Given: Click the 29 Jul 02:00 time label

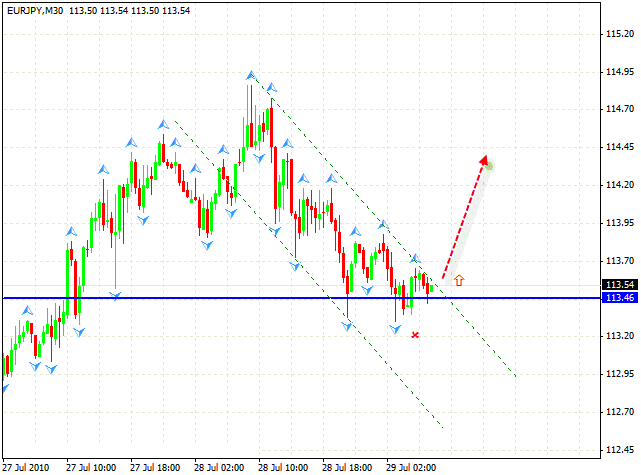Looking at the screenshot, I should (411, 467).
